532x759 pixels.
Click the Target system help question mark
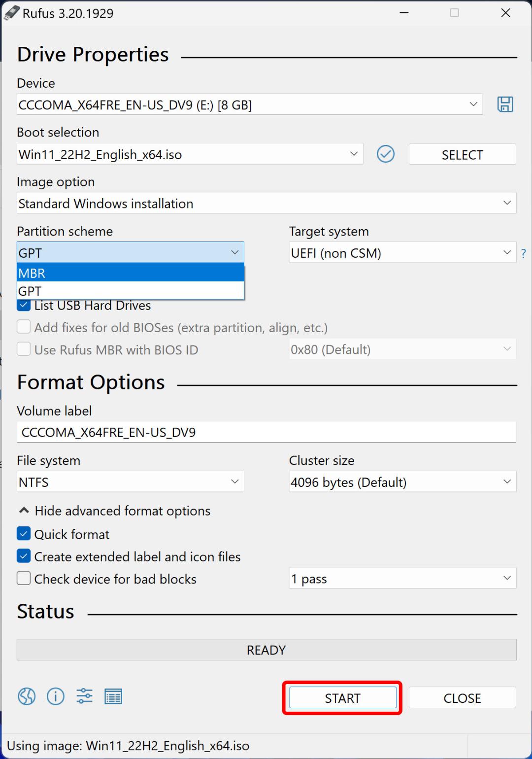click(x=523, y=254)
